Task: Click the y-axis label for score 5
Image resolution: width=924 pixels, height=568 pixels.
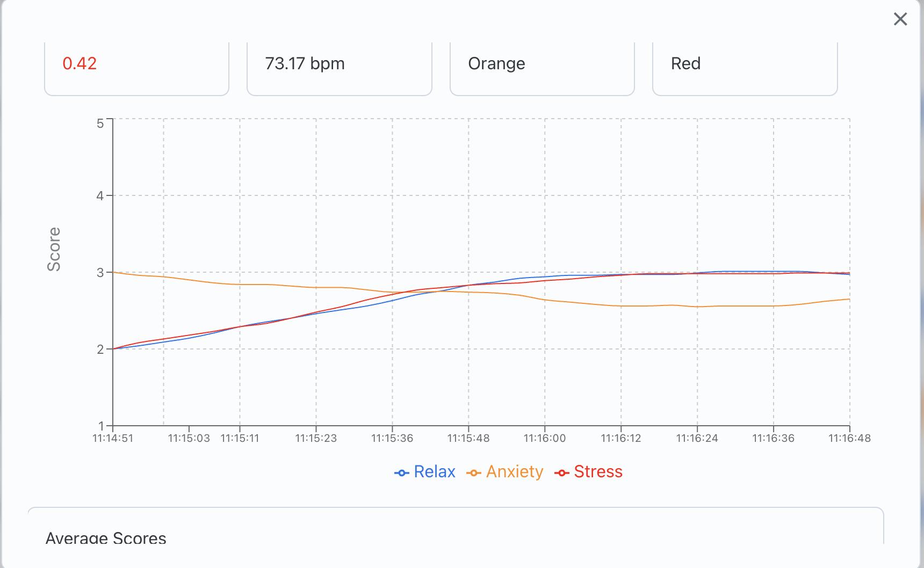Action: 100,123
